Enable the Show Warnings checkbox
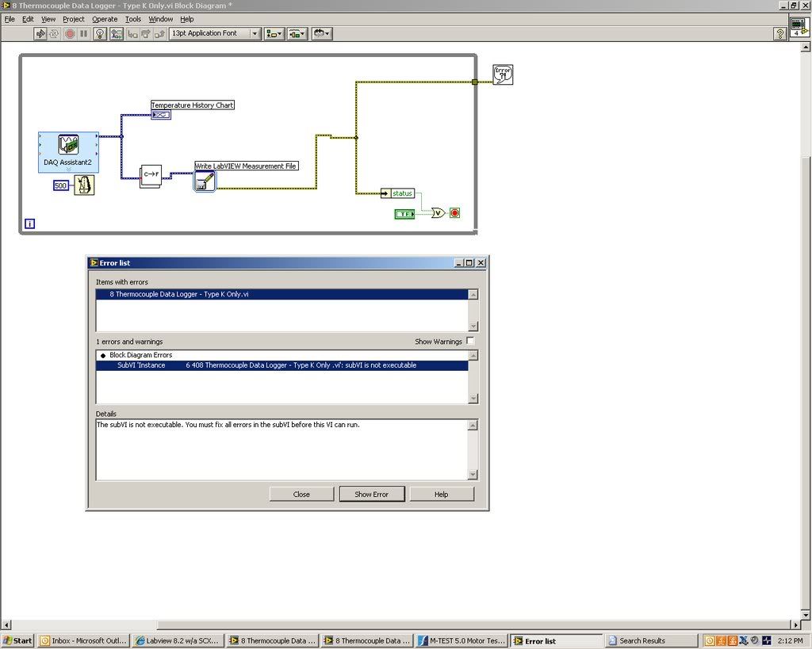812x649 pixels. click(x=470, y=342)
